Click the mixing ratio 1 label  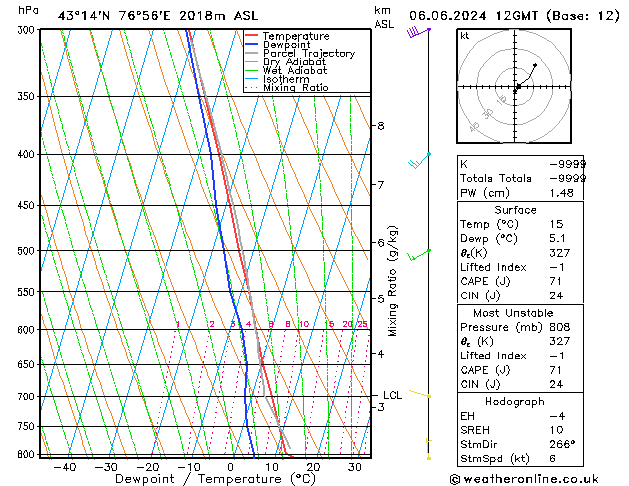[178, 324]
